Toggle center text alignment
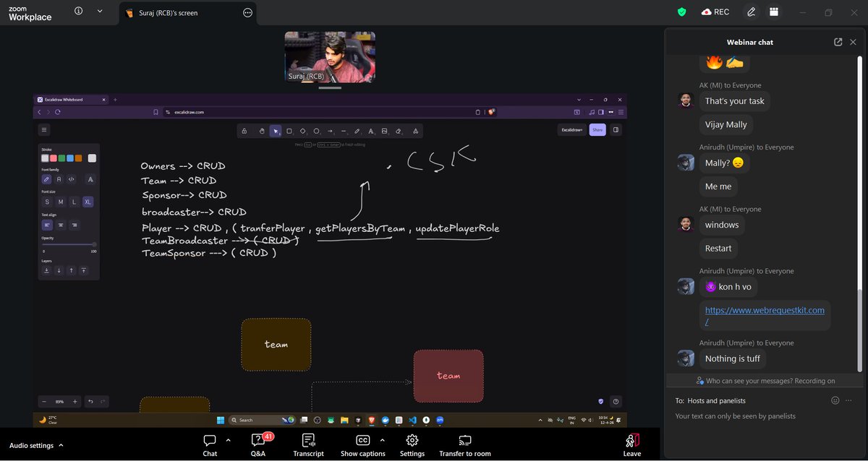Image resolution: width=868 pixels, height=461 pixels. point(59,225)
